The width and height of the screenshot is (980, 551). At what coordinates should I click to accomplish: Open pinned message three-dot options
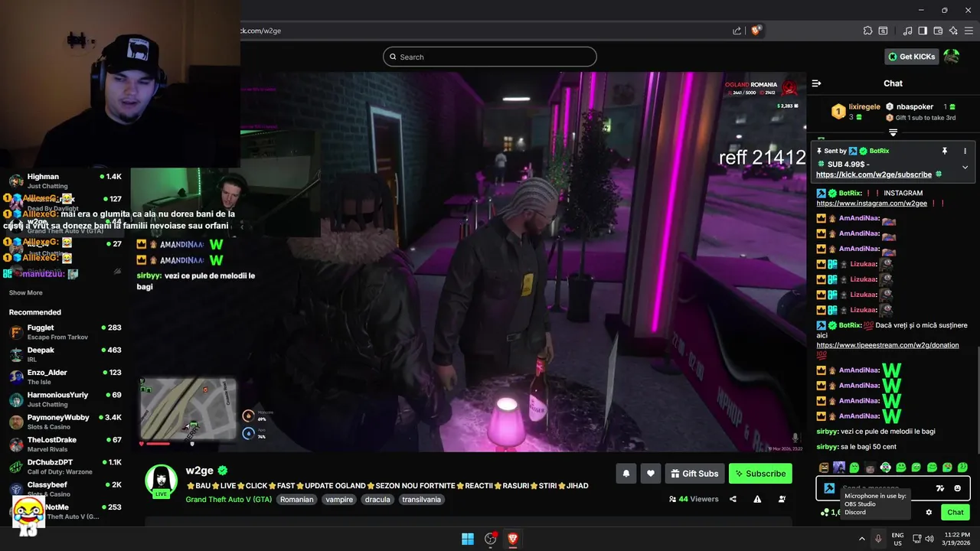[x=965, y=151]
